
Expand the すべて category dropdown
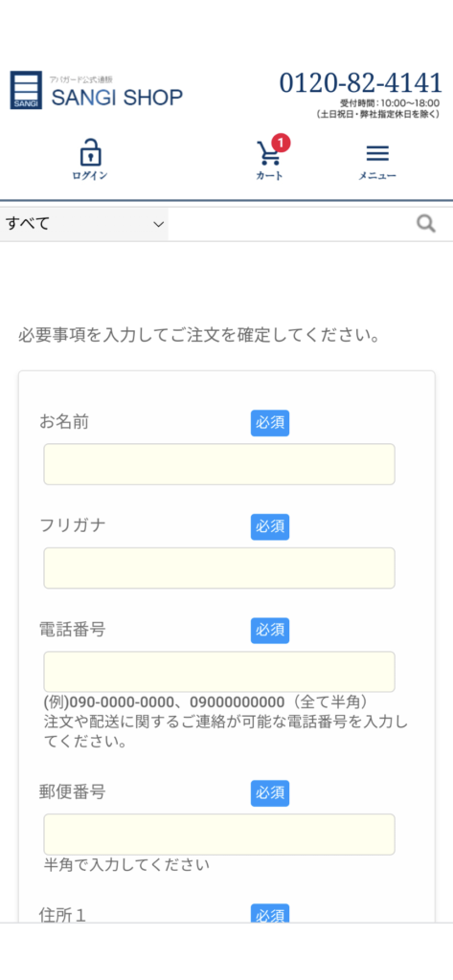point(84,224)
